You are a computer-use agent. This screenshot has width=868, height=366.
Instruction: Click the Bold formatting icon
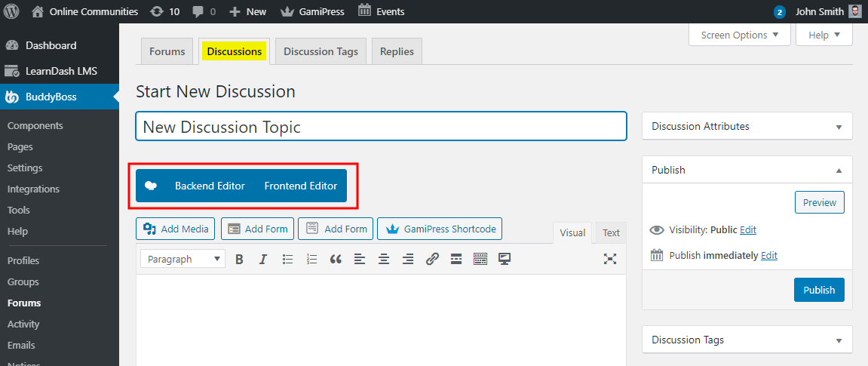(x=239, y=259)
